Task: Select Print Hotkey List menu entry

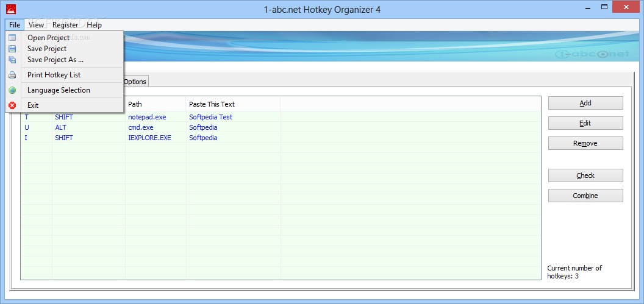Action: [x=65, y=75]
